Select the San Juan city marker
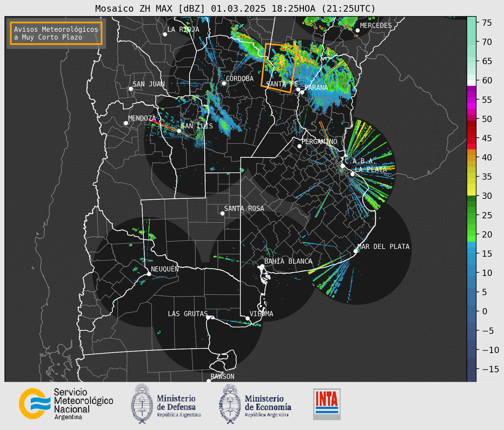 point(131,89)
